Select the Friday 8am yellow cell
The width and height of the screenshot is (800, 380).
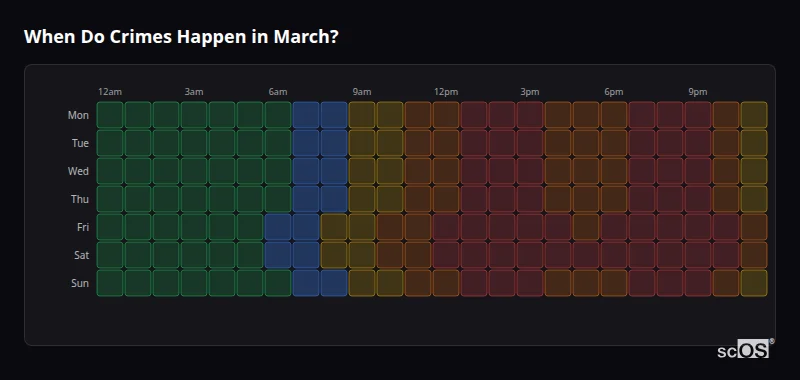click(x=334, y=227)
